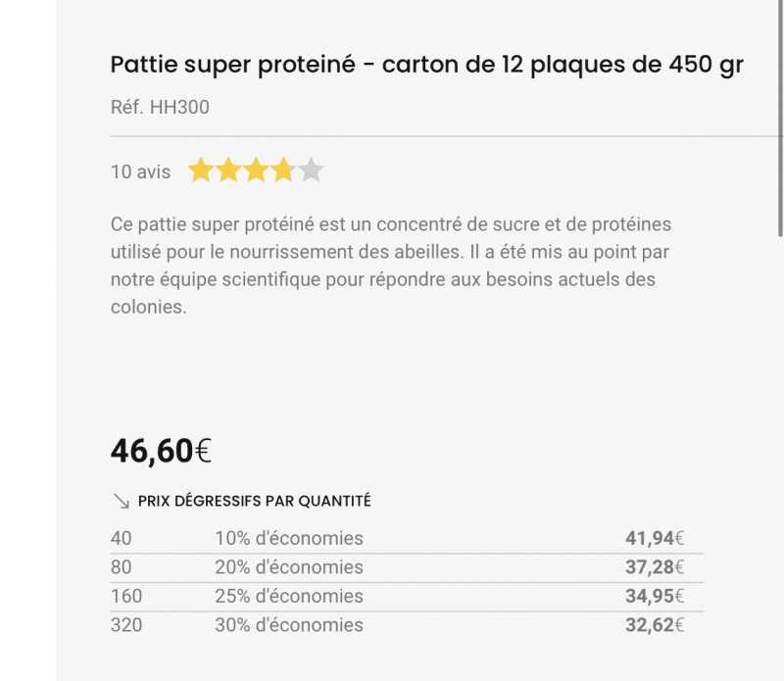Select the third rating star
The width and height of the screenshot is (784, 681).
(256, 171)
